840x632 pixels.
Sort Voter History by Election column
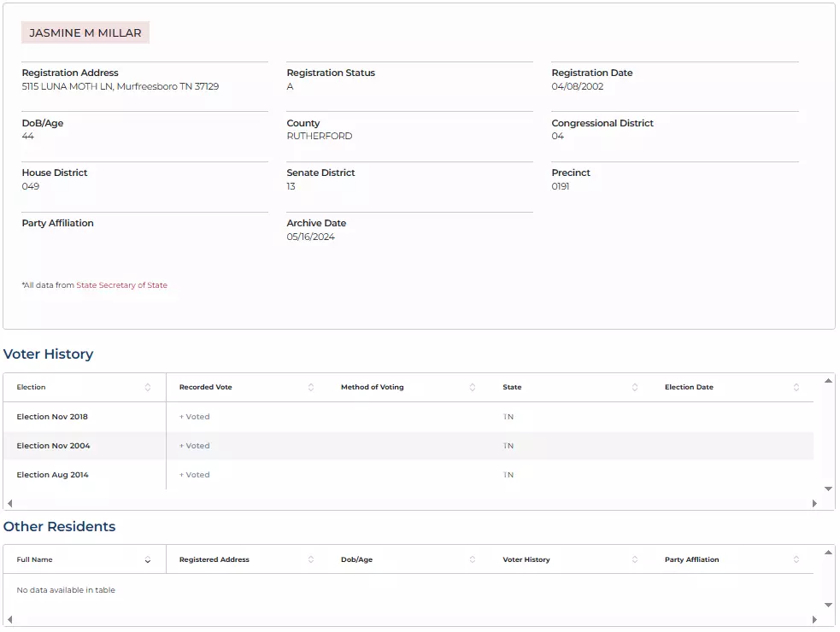(x=147, y=387)
